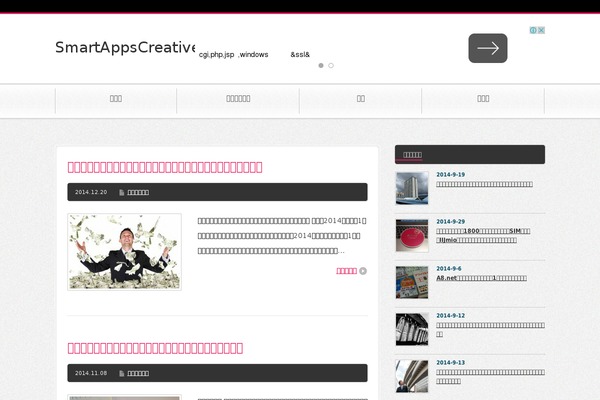The width and height of the screenshot is (600, 400).
Task: Open the article title dated 2014.12.20
Action: point(165,167)
